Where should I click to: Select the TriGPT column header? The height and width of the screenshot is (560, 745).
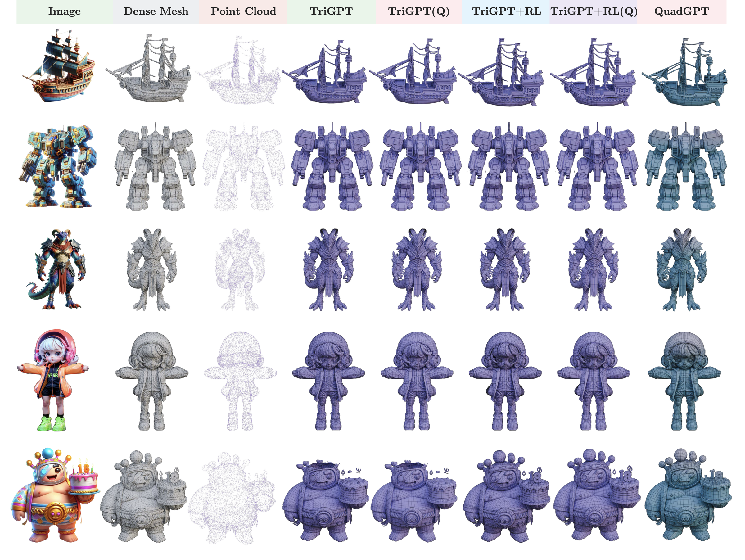331,11
